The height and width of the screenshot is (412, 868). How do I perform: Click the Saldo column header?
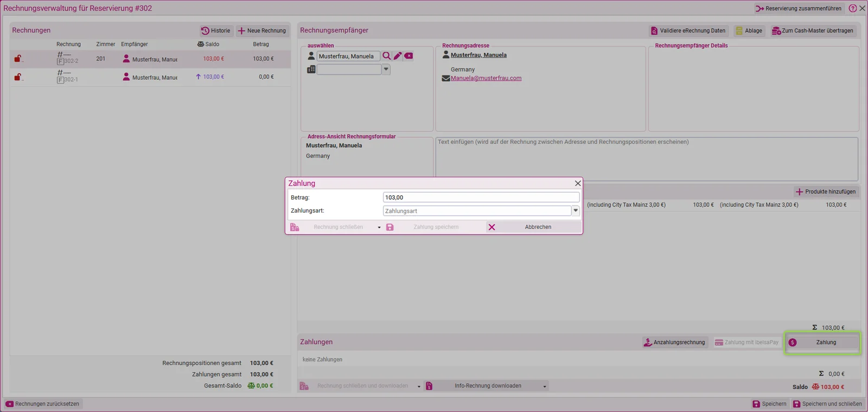click(208, 44)
